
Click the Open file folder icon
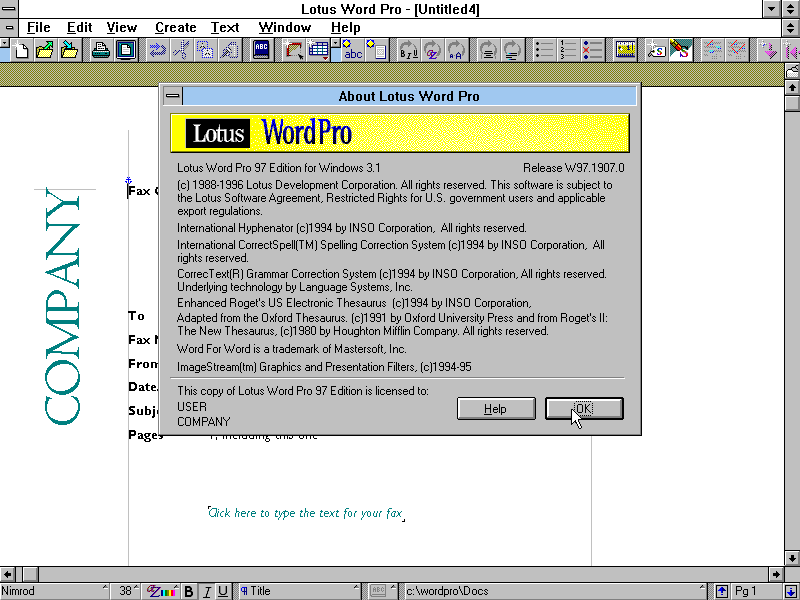(45, 50)
